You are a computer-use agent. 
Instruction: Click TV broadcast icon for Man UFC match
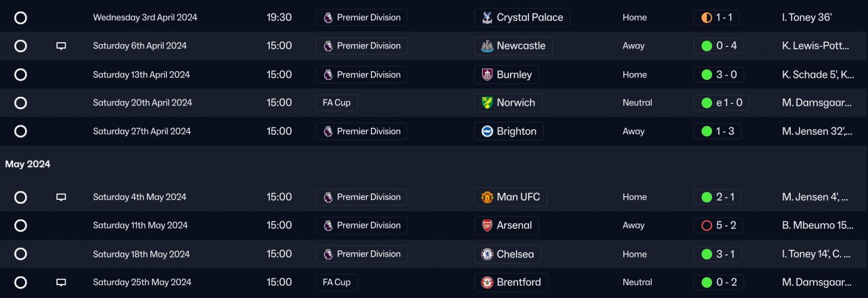click(x=61, y=197)
